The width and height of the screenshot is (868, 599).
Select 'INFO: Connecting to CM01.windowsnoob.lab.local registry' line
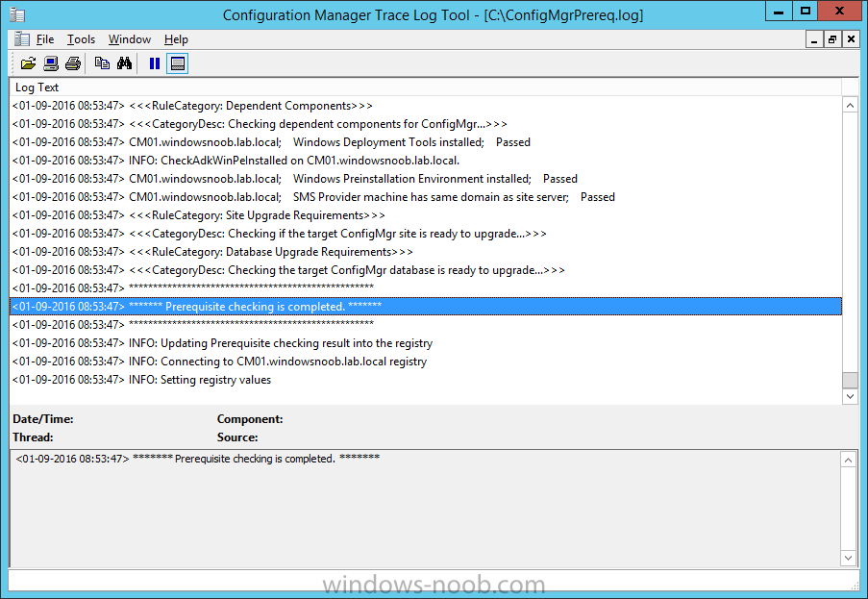point(425,361)
